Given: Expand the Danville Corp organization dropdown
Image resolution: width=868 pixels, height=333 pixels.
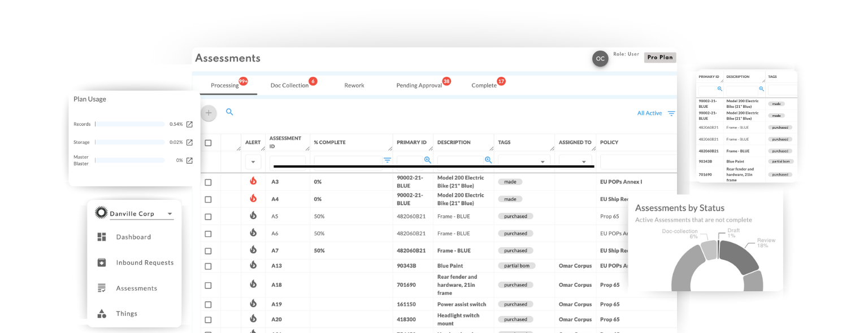Looking at the screenshot, I should coord(170,214).
